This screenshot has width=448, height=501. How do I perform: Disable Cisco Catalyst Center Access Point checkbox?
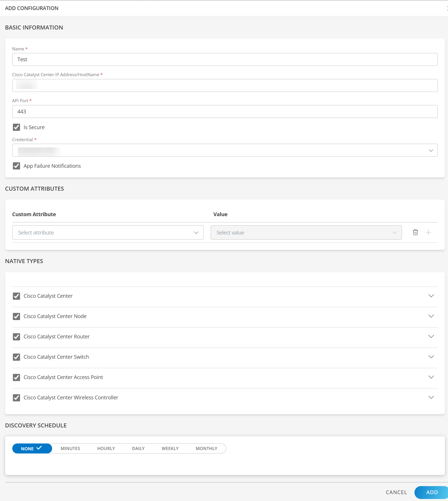tap(17, 377)
